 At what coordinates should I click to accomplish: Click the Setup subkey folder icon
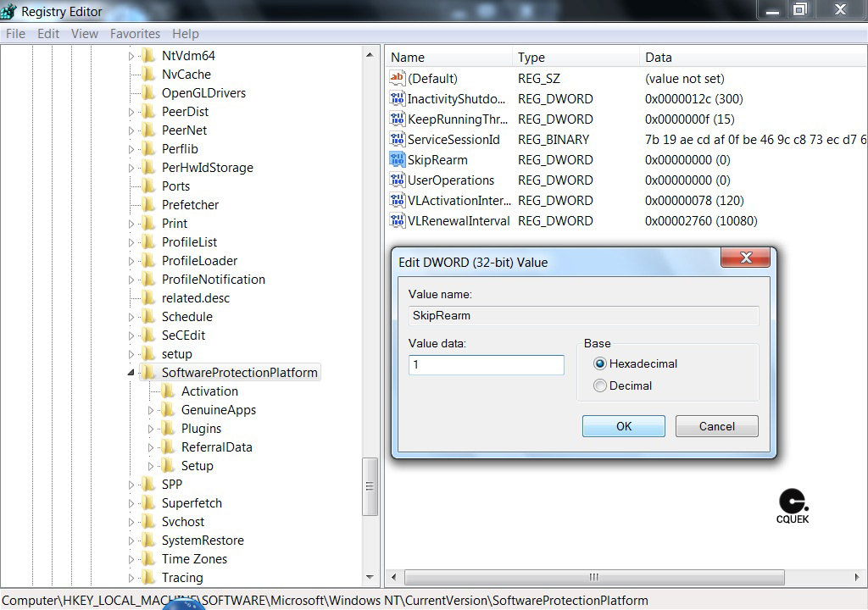[x=168, y=465]
